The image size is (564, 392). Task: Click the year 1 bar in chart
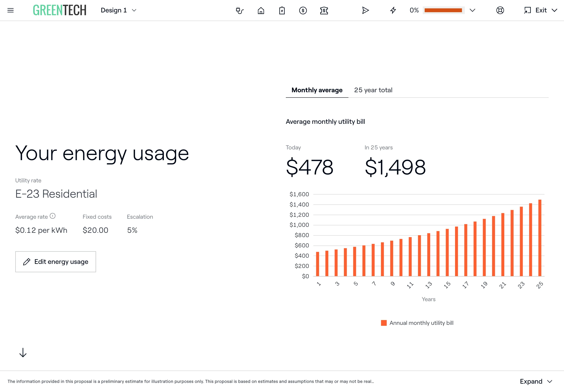point(317,264)
